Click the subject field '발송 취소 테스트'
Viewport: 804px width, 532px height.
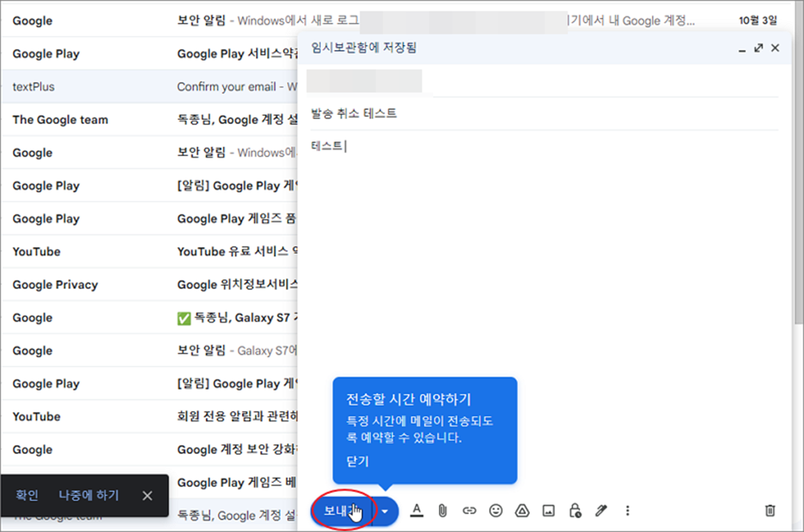tap(544, 114)
